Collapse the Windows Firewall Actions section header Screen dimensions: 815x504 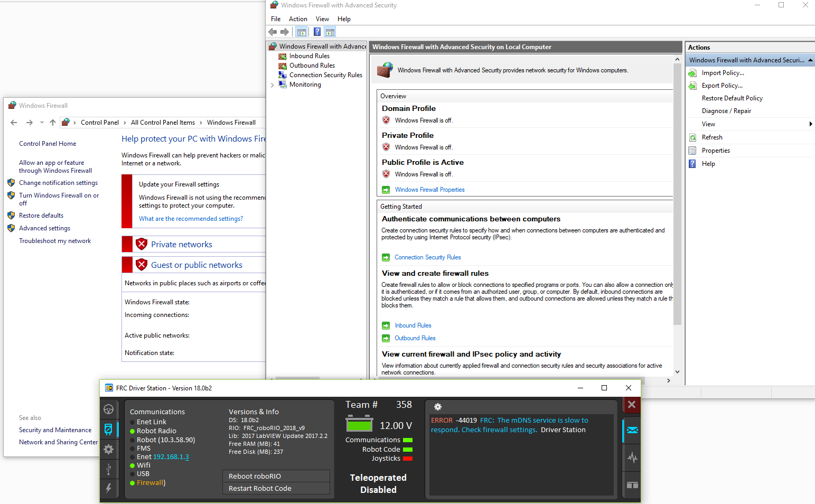(x=810, y=60)
